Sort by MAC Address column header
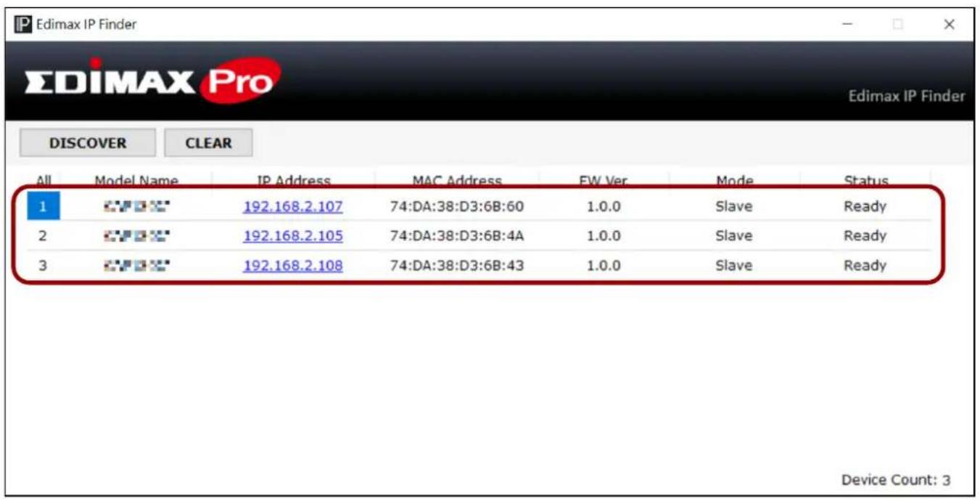 click(456, 181)
